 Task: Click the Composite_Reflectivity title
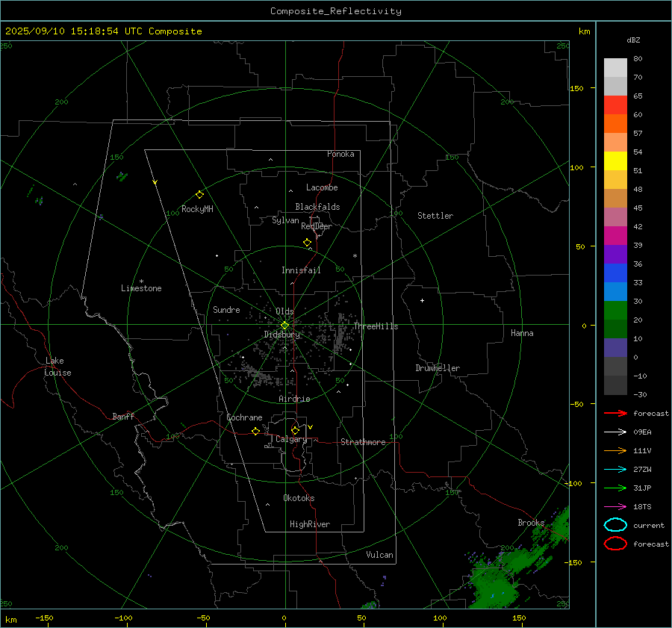click(335, 11)
